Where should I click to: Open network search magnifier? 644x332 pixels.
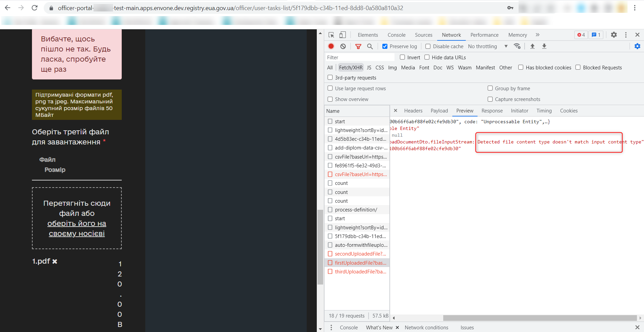click(x=370, y=46)
